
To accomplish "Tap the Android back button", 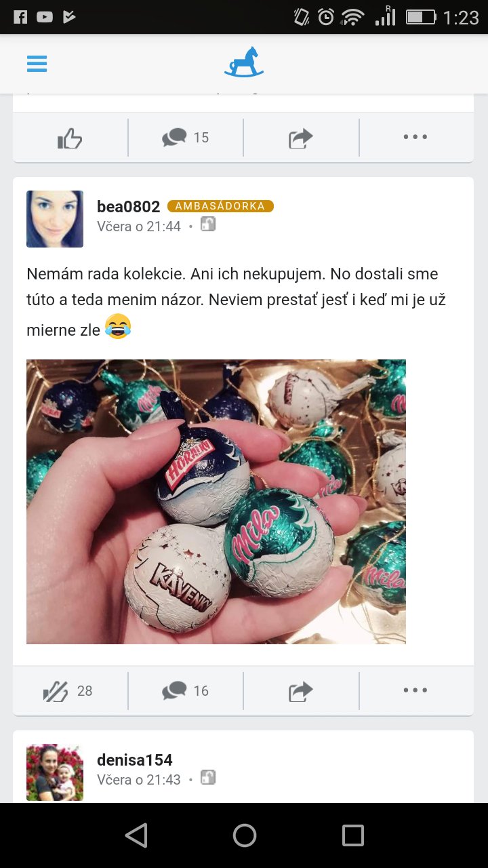I will [136, 835].
